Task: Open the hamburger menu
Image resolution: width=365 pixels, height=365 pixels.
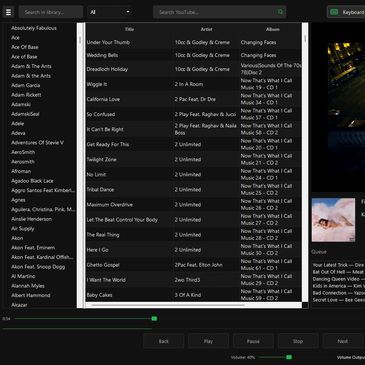Action: coord(8,12)
